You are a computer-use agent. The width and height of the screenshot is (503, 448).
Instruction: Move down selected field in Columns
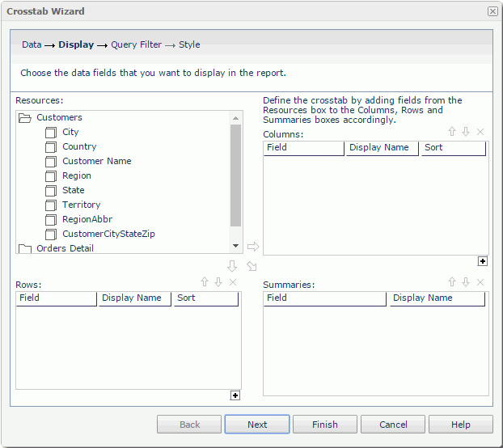(x=466, y=132)
